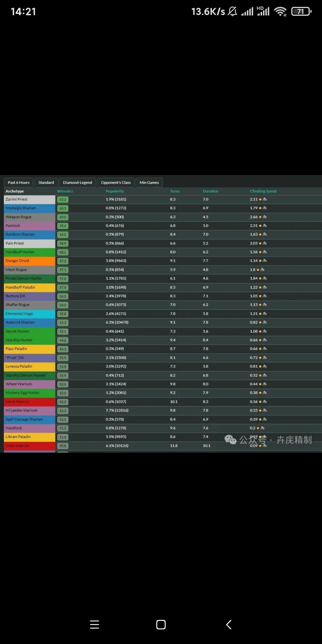This screenshot has width=322, height=644.
Task: Tap the WeChat logo watermark icon
Action: click(230, 439)
